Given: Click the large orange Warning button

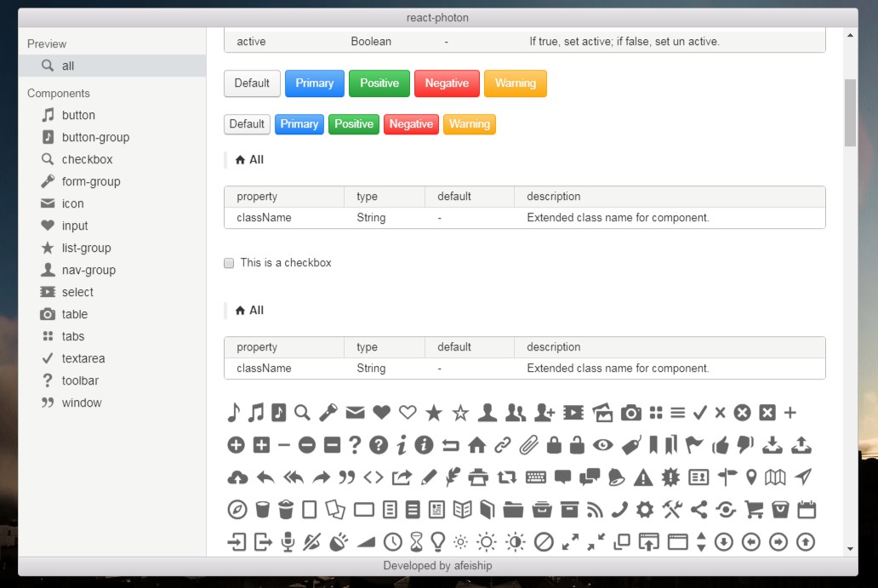Looking at the screenshot, I should click(x=515, y=83).
